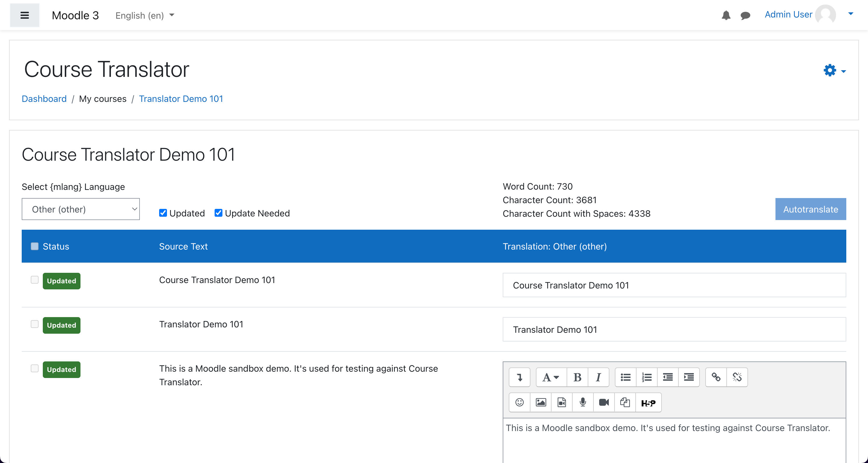Click the Translator Demo 101 translation field
This screenshot has height=463, width=868.
tap(674, 329)
